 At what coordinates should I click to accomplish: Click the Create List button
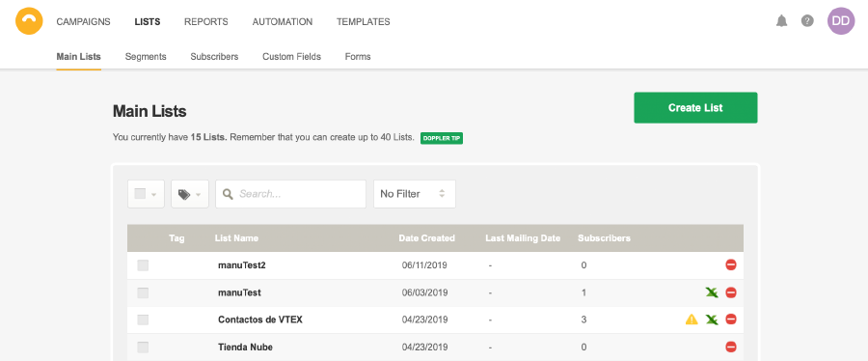click(x=695, y=107)
